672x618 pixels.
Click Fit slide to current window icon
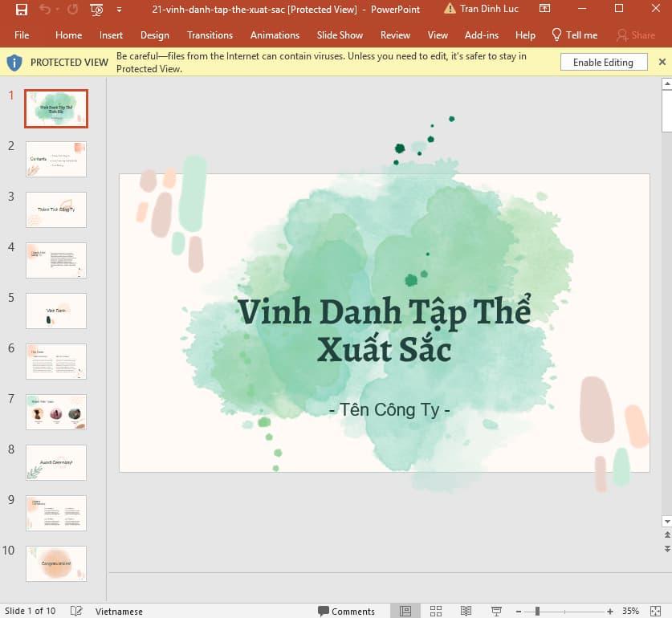click(x=656, y=610)
